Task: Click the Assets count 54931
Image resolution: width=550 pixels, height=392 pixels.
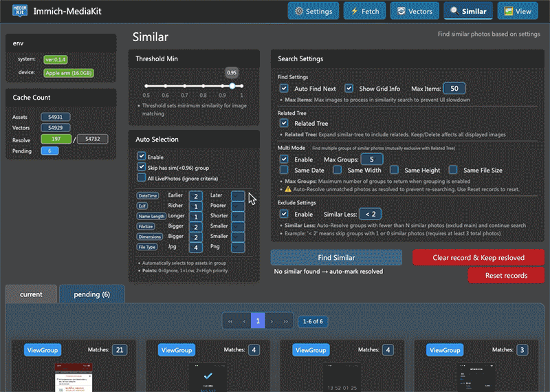Action: (x=56, y=117)
